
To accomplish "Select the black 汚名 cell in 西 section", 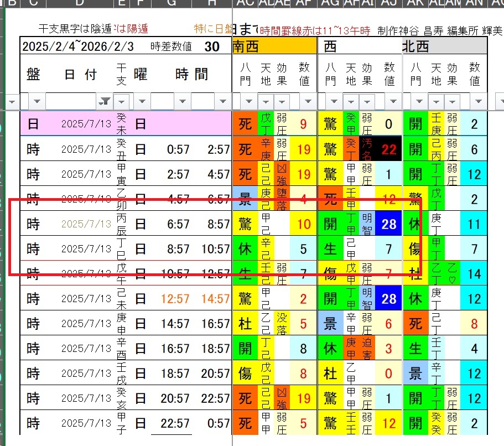I will click(x=367, y=148).
